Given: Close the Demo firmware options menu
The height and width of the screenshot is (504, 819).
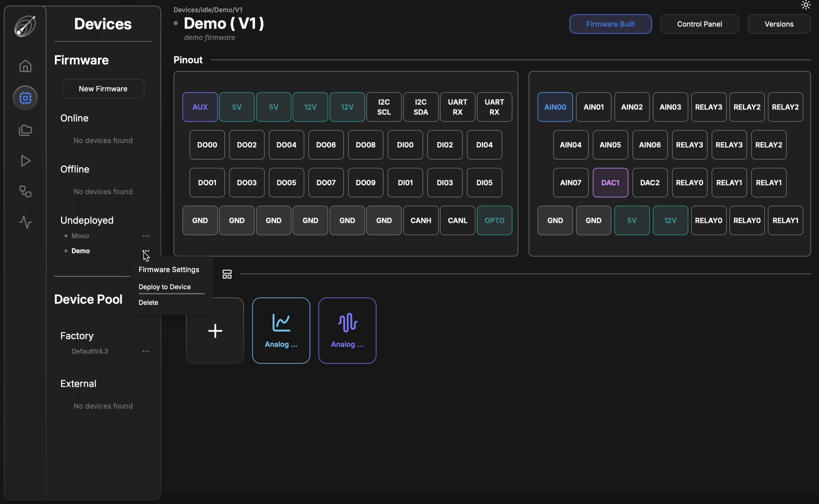Looking at the screenshot, I should [x=146, y=251].
